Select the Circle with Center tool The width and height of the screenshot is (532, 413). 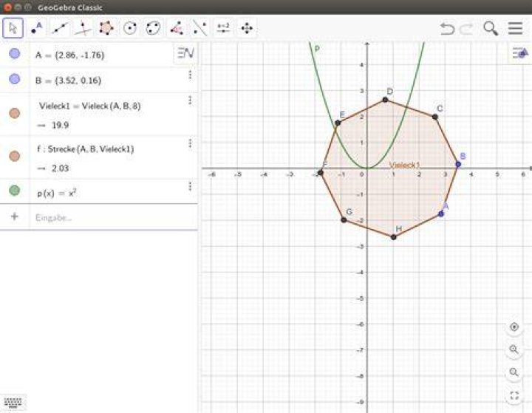(x=129, y=28)
